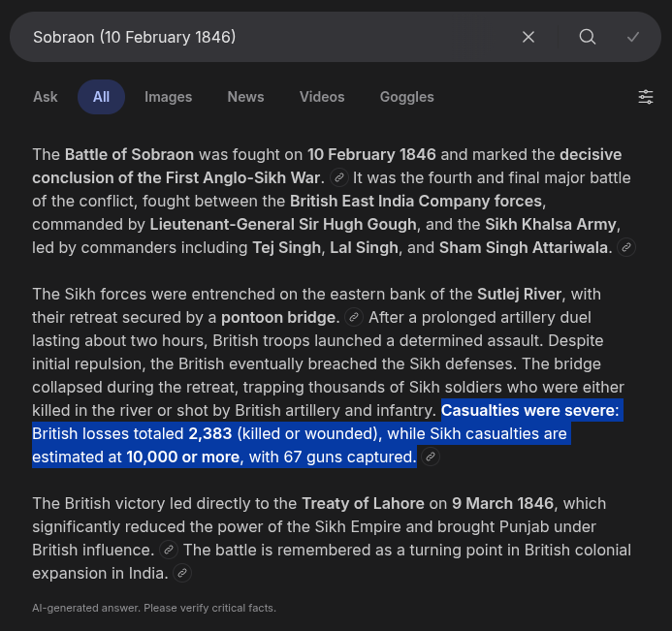Click the checkmark icon in search bar
672x631 pixels.
(x=633, y=37)
